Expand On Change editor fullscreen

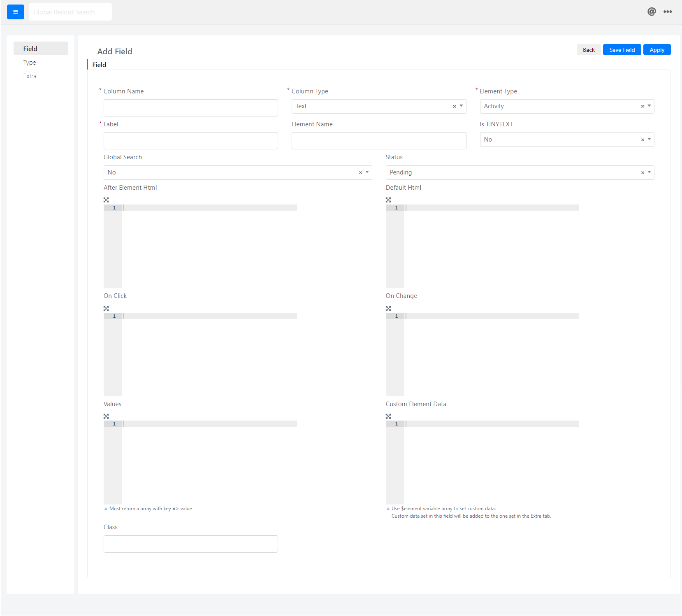[x=388, y=309]
